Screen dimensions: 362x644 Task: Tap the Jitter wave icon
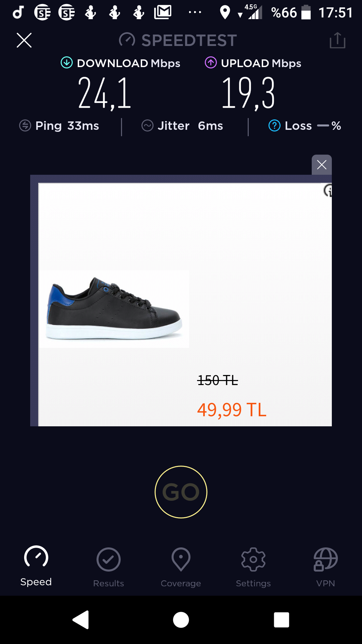(147, 126)
